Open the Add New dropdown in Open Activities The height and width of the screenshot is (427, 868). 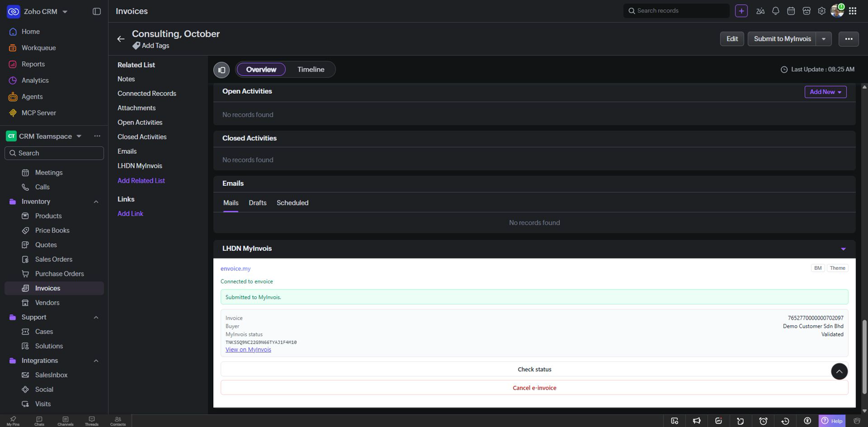(825, 92)
